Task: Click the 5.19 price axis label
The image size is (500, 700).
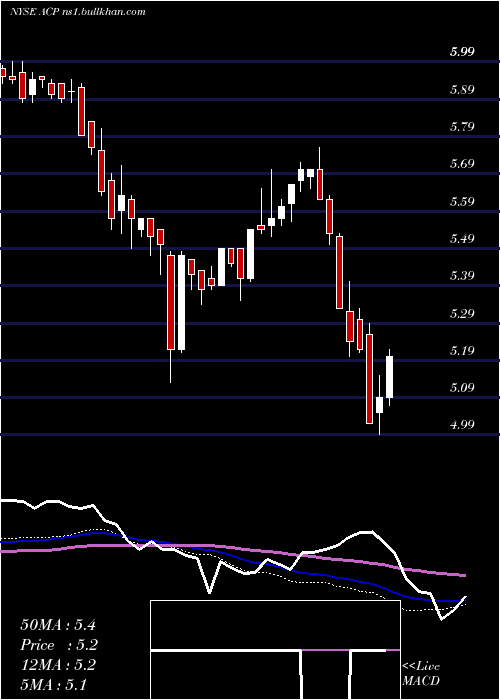Action: (x=462, y=350)
